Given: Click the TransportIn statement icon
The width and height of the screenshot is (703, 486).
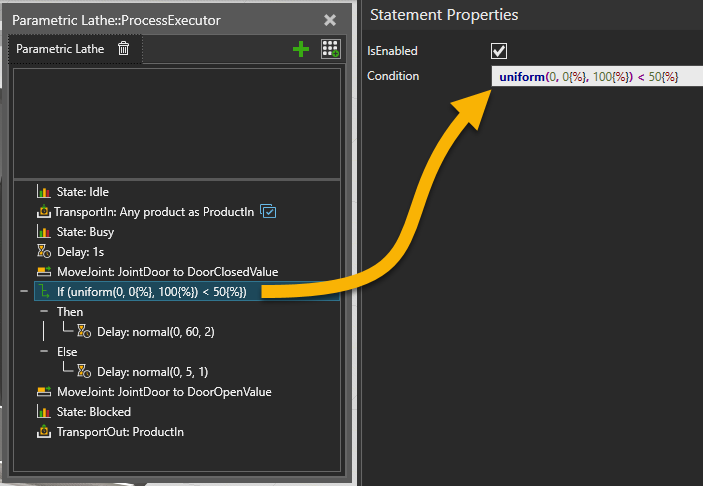Looking at the screenshot, I should (43, 211).
